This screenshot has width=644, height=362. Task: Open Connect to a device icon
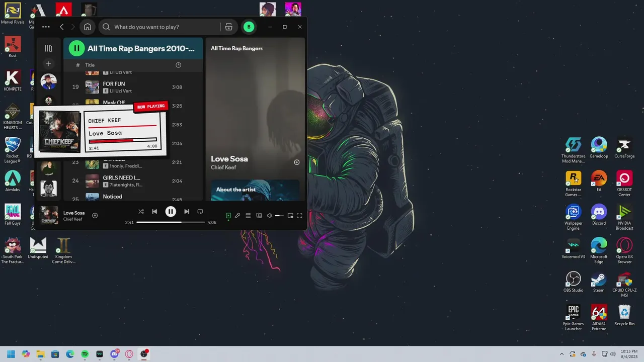[x=259, y=215]
